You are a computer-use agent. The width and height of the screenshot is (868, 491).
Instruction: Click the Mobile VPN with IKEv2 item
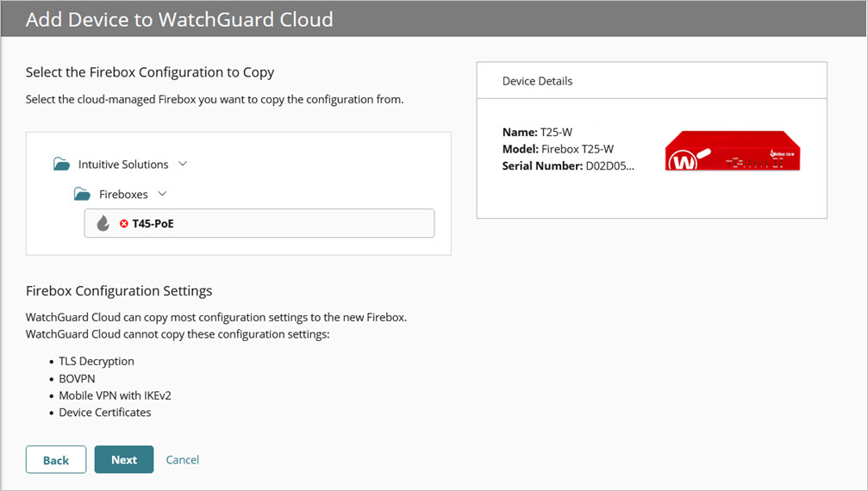tap(116, 395)
